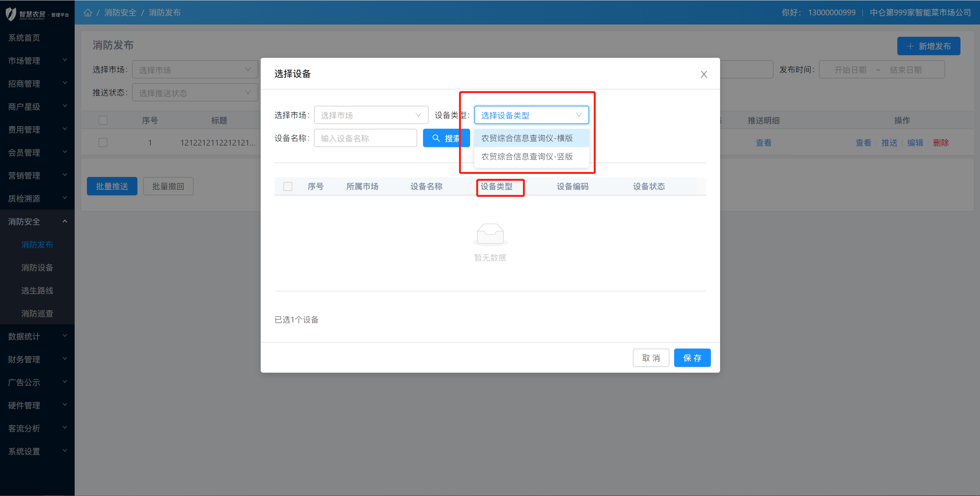Click the home icon in breadcrumb
The height and width of the screenshot is (496, 980).
pyautogui.click(x=88, y=13)
